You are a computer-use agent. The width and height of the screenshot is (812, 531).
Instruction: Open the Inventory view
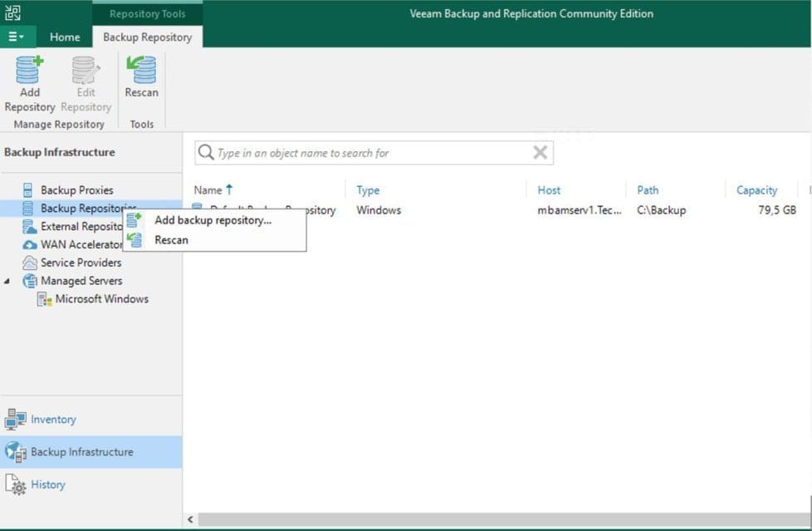[x=53, y=420]
